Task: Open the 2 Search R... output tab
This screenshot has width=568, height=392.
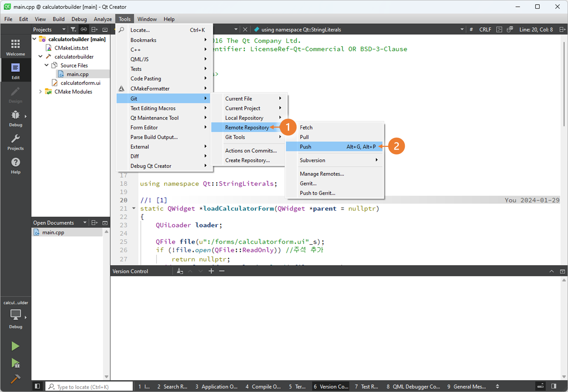Action: (172, 386)
